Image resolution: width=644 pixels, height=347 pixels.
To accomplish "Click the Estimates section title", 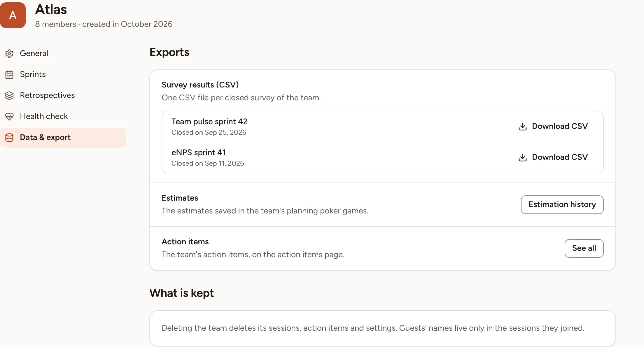I will pos(180,198).
